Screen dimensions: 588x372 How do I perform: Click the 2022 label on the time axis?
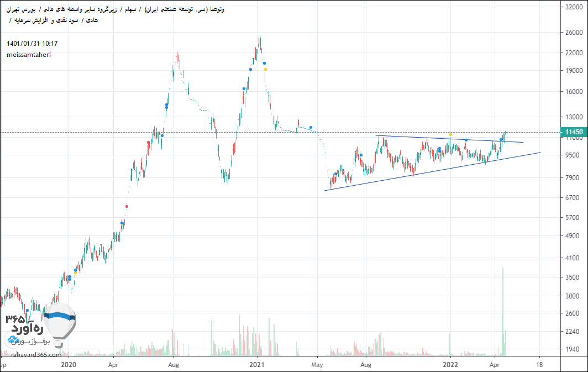point(450,365)
